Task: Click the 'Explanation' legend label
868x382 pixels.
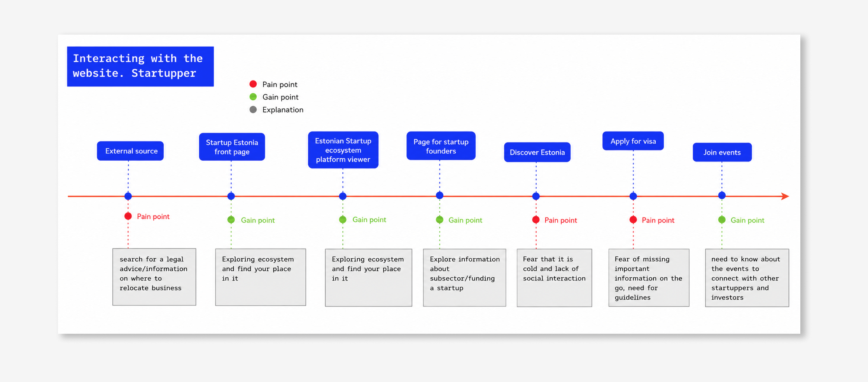Action: (283, 110)
